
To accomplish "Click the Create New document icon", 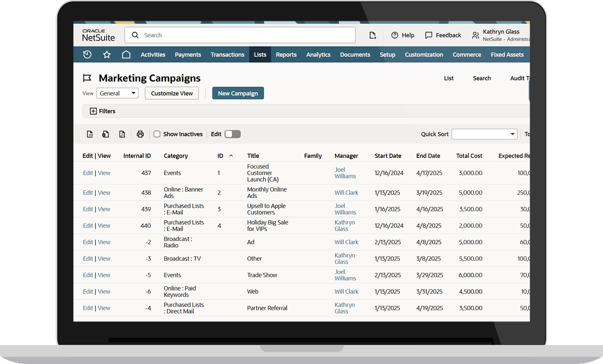I will click(373, 35).
